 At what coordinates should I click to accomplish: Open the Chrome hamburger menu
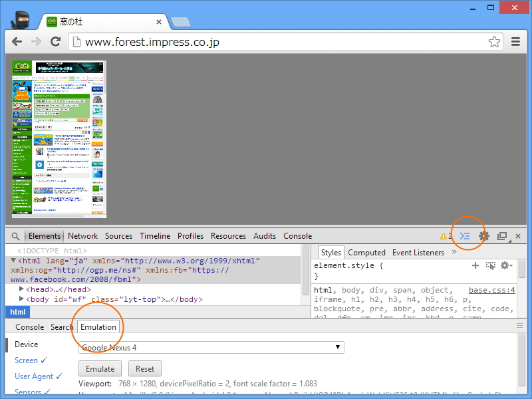point(516,42)
